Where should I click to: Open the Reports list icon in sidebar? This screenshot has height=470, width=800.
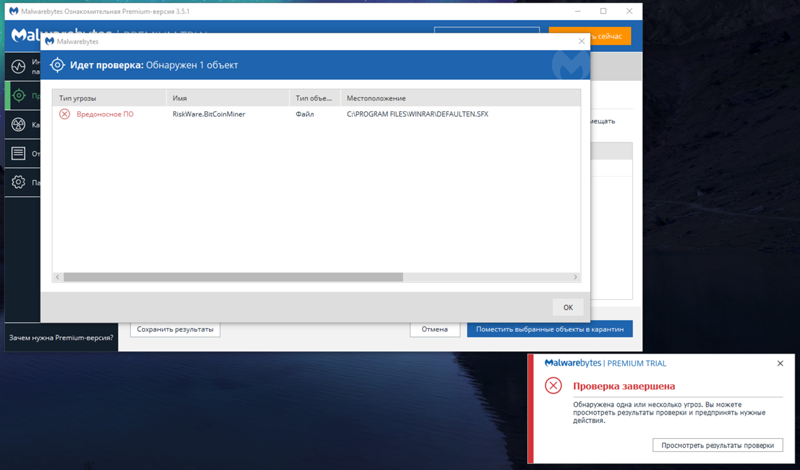[18, 153]
